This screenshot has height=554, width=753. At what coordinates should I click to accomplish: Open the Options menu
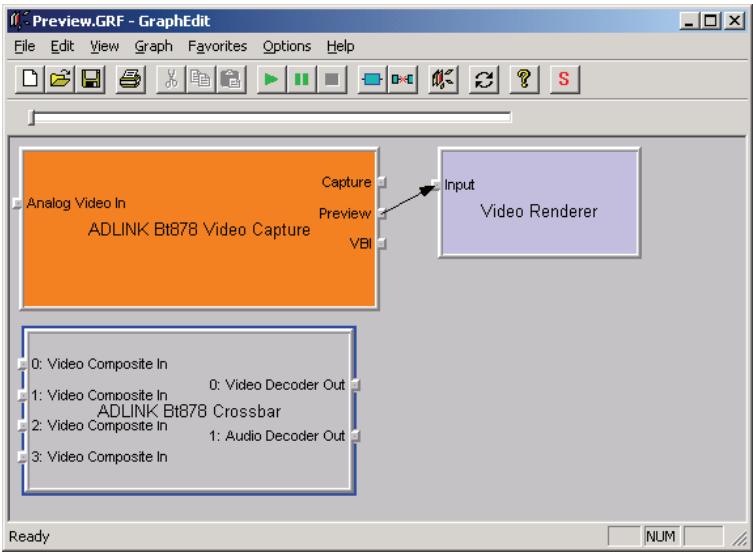click(287, 47)
